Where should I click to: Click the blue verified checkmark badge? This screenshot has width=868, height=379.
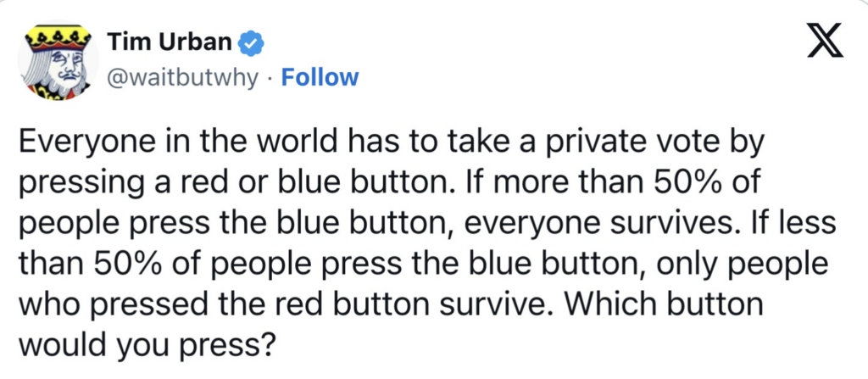252,41
